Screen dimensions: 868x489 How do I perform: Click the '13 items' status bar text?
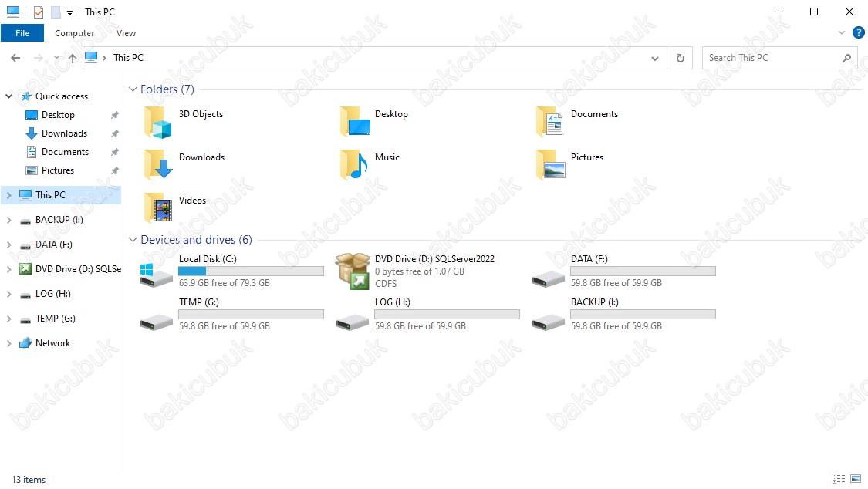pyautogui.click(x=29, y=480)
